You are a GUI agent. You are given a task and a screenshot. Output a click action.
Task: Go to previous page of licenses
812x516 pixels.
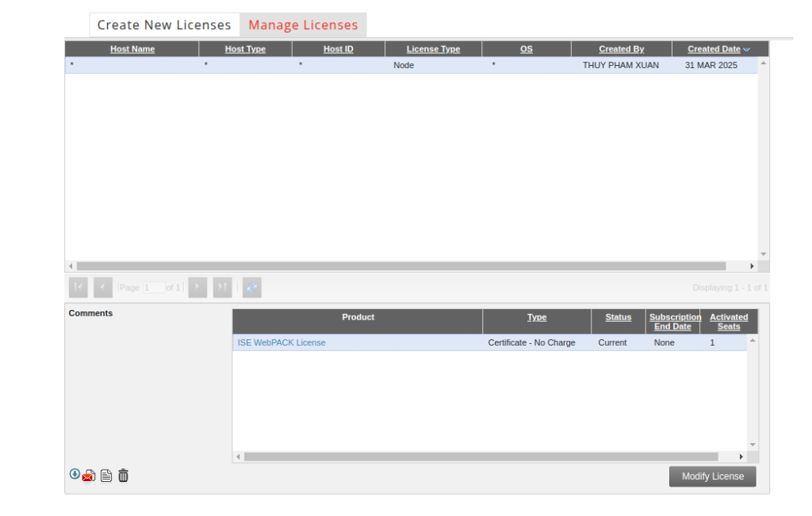[x=103, y=288]
